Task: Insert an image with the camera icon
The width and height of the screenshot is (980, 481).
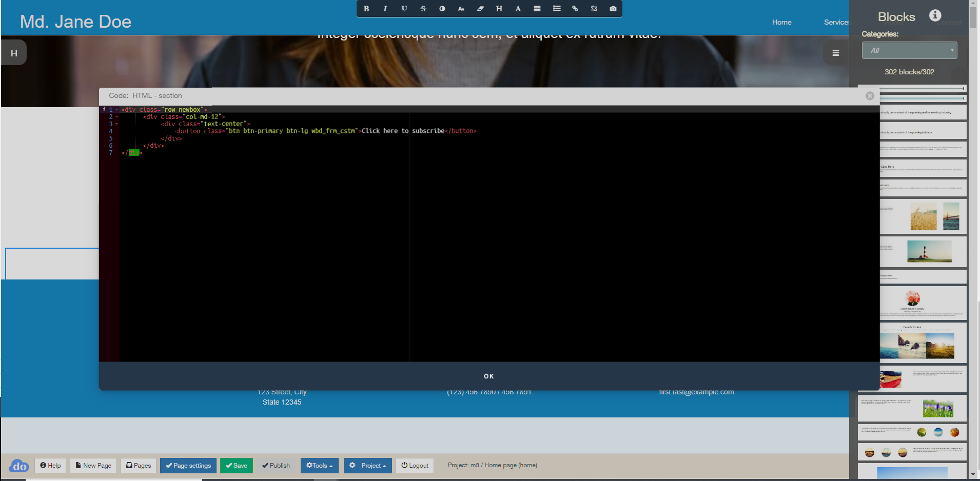Action: click(613, 9)
